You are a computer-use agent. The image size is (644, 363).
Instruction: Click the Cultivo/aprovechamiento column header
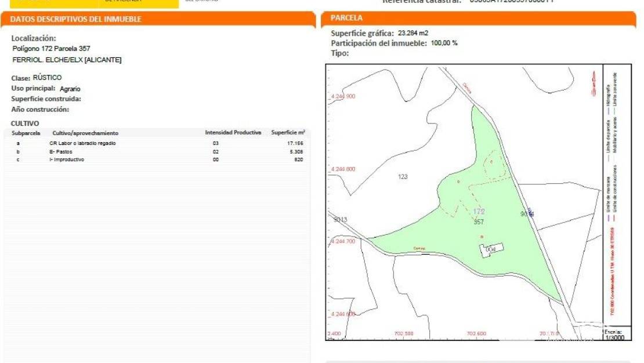[85, 133]
